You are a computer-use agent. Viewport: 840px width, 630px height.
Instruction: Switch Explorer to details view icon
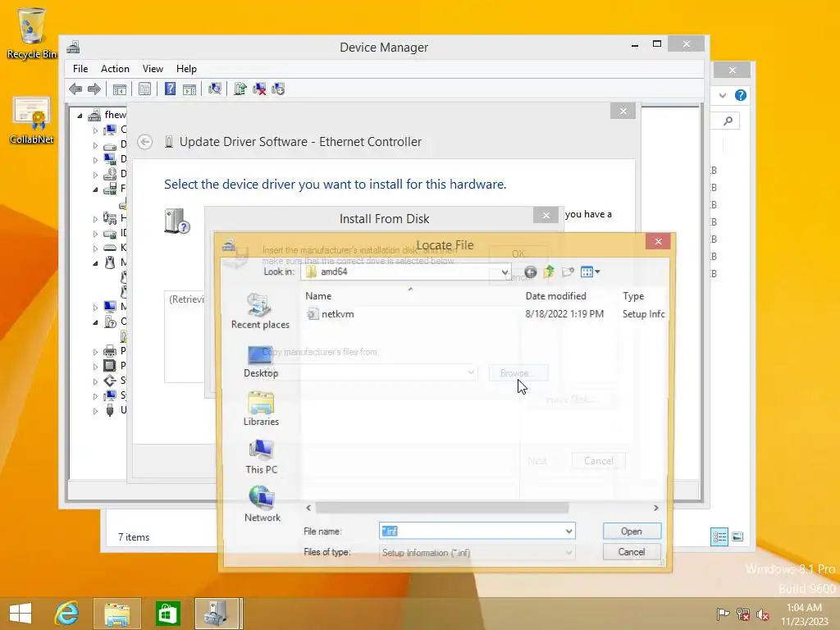(x=719, y=536)
